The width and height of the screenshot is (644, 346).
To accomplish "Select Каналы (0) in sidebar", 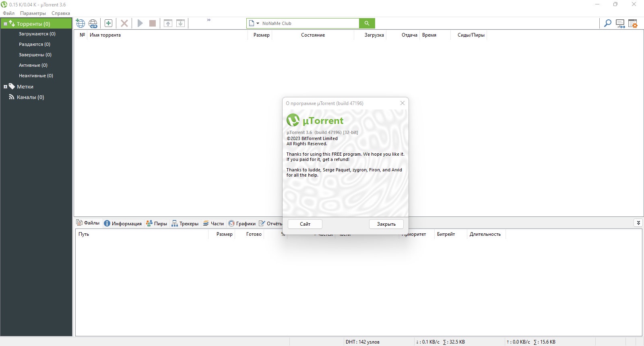I will [30, 97].
